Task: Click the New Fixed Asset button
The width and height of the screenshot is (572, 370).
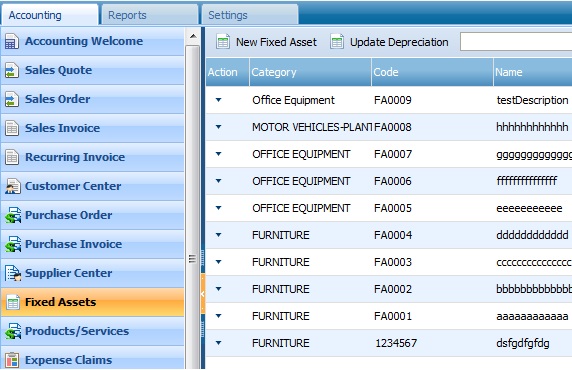Action: (x=266, y=42)
